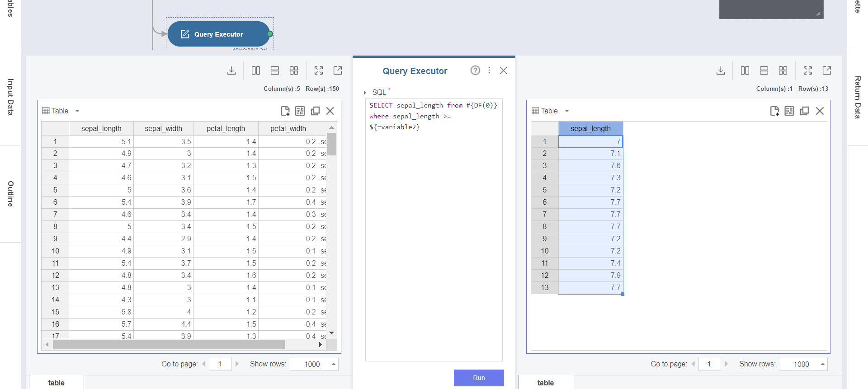Expand return data panel to fullscreen

(x=808, y=70)
